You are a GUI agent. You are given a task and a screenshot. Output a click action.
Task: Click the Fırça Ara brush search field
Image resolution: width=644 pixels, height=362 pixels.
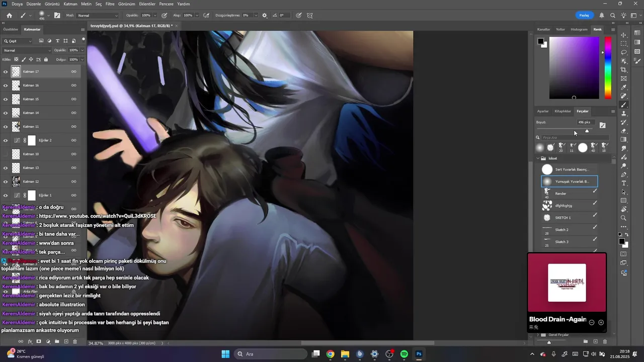(575, 137)
